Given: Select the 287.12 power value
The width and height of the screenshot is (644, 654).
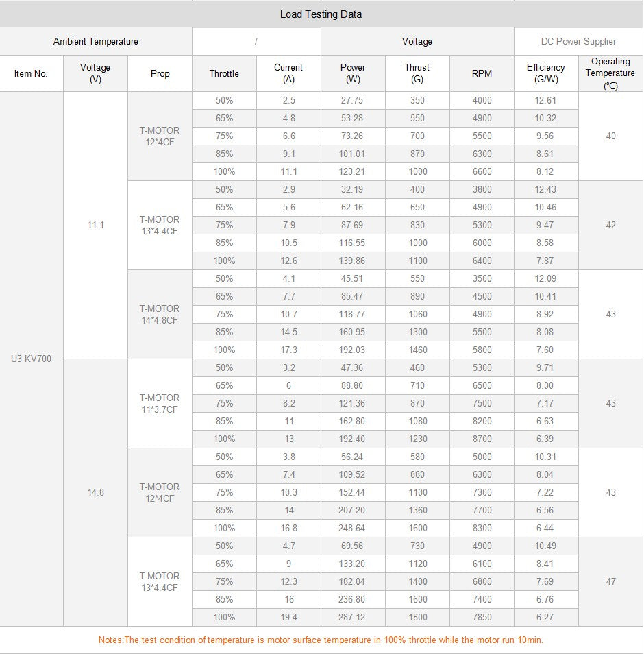Looking at the screenshot, I should click(353, 617).
